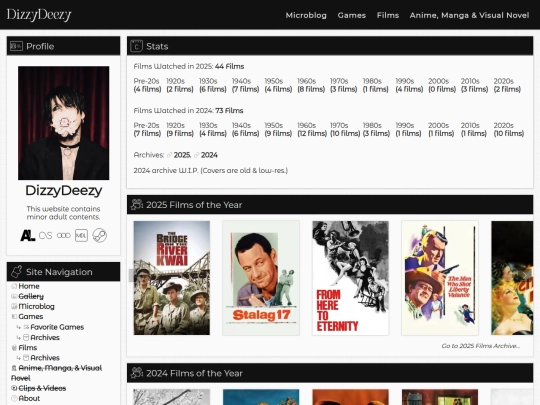Open Anime, Manga, & Visual Novel sidebar link
Image resolution: width=540 pixels, height=405 pixels.
[x=57, y=373]
